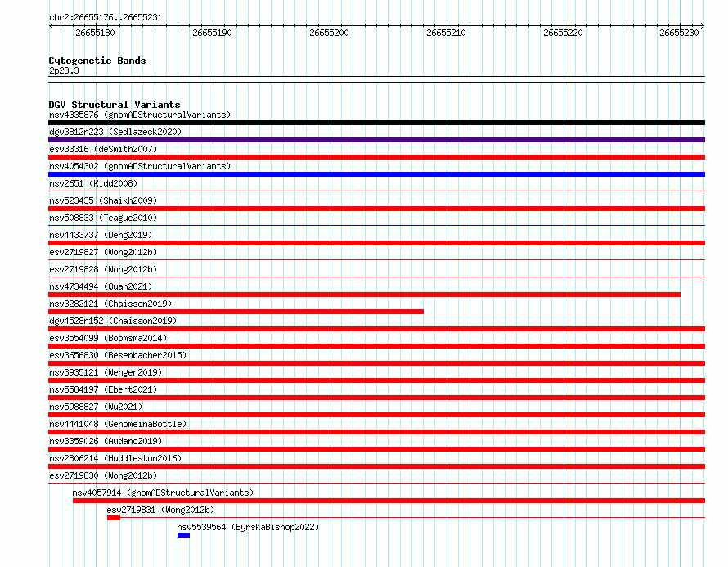
Task: Open nsv2651 (Kidd2008) variant label
Action: 93,183
